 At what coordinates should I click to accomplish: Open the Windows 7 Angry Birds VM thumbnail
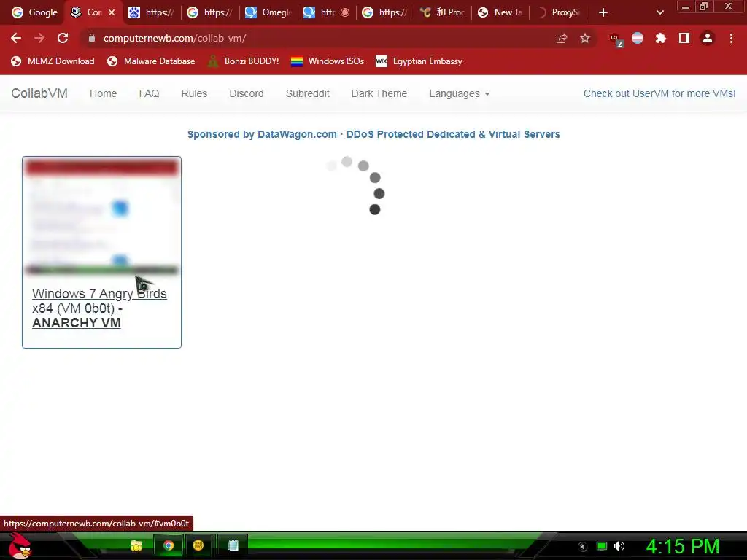point(101,217)
